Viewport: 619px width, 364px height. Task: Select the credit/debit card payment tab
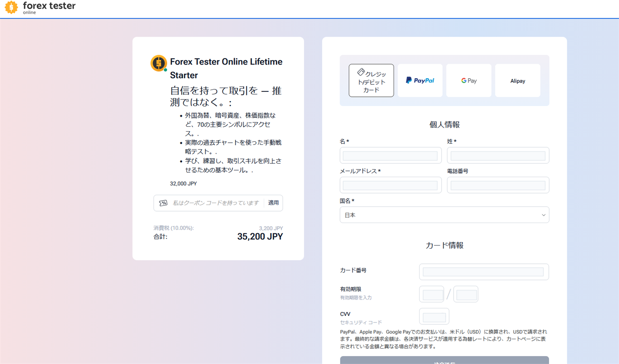pyautogui.click(x=371, y=80)
